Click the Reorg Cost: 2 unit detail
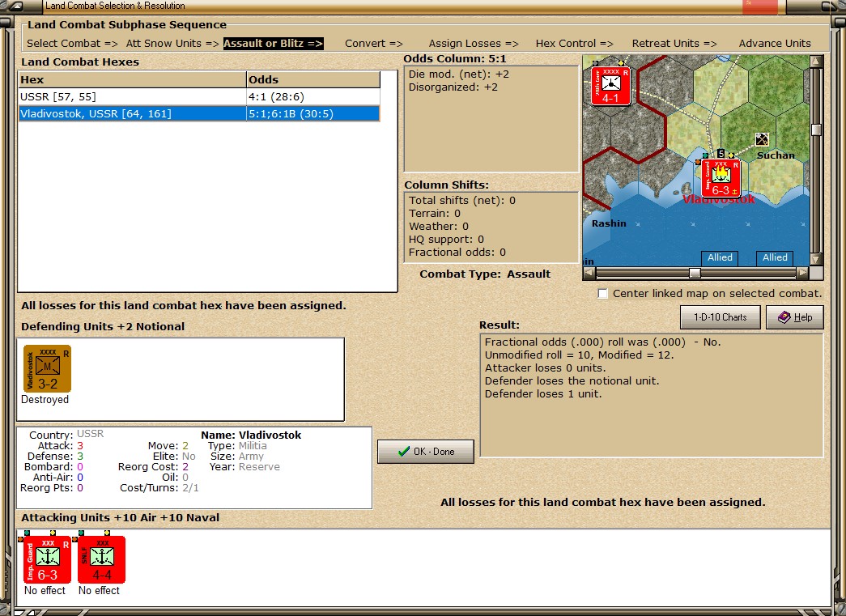Image resolution: width=846 pixels, height=616 pixels. (153, 466)
